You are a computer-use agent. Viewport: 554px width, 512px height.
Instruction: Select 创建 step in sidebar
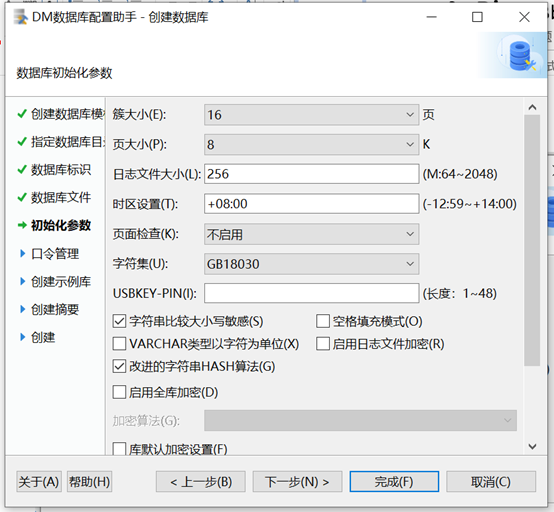(x=43, y=337)
